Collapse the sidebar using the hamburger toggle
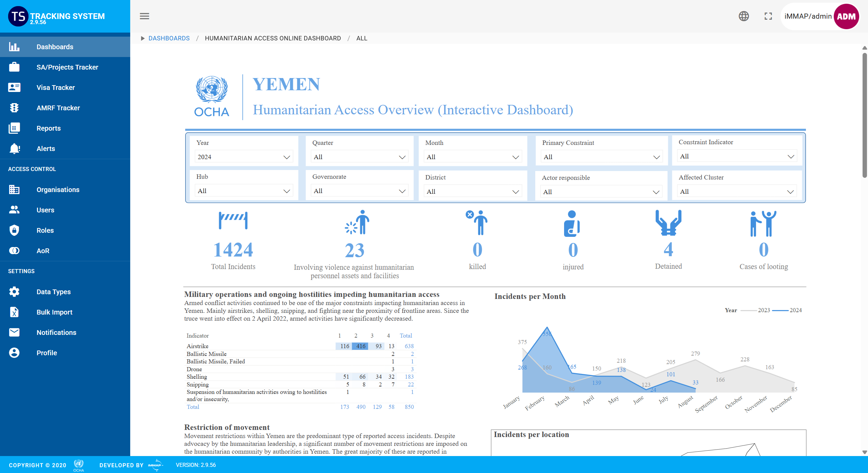This screenshot has height=473, width=868. click(144, 16)
